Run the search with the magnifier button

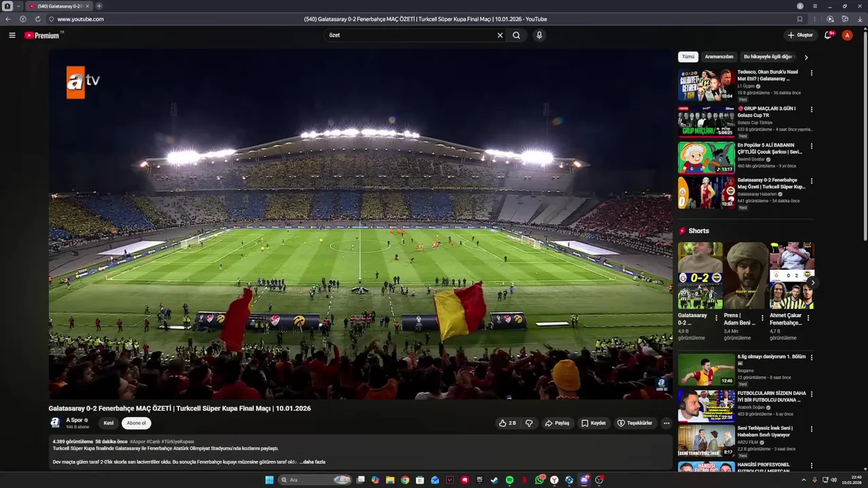point(516,35)
